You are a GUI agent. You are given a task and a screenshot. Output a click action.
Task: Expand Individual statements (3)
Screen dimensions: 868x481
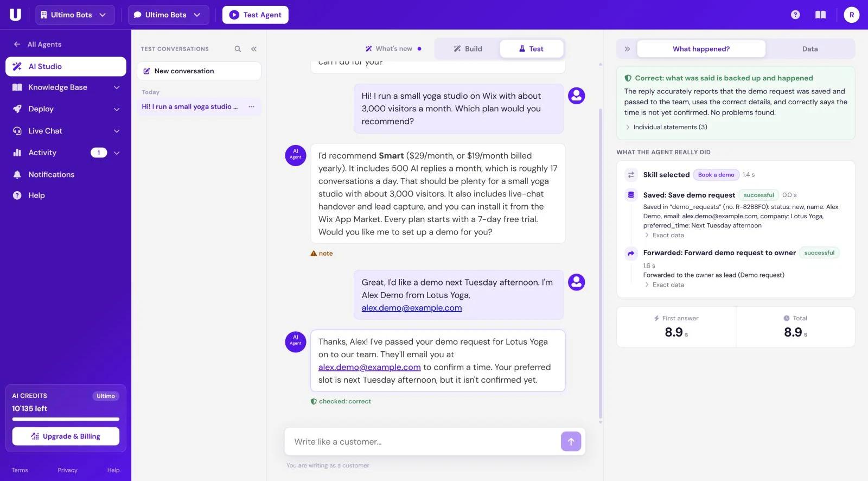pyautogui.click(x=666, y=127)
